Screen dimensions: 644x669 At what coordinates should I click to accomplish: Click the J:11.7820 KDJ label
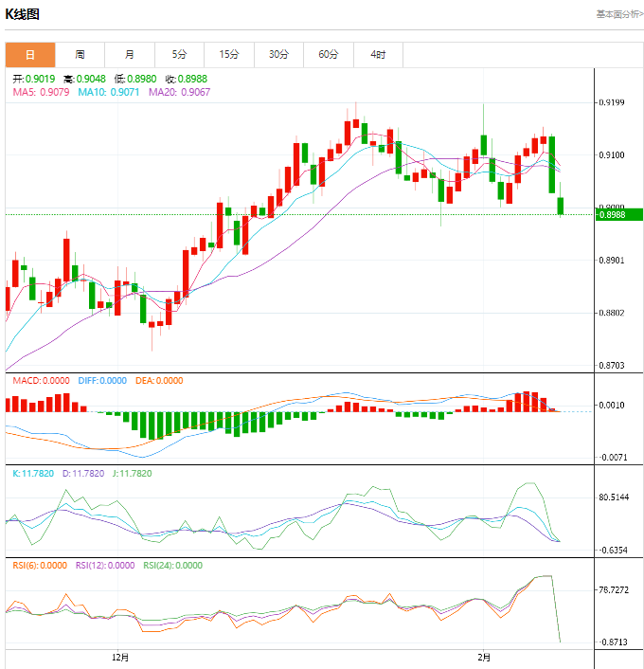(133, 474)
